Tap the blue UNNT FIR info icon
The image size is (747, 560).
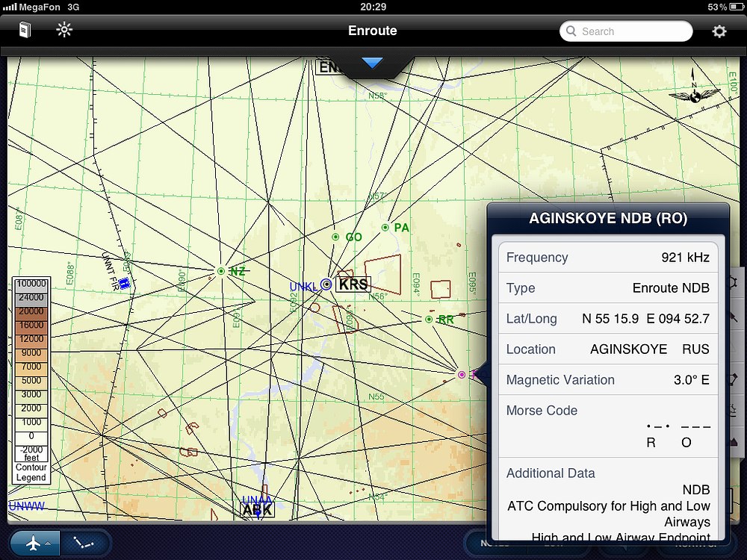click(124, 283)
